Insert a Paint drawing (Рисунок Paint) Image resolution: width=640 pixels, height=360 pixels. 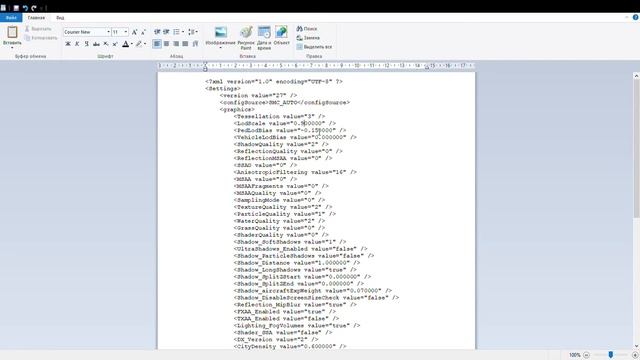[246, 38]
